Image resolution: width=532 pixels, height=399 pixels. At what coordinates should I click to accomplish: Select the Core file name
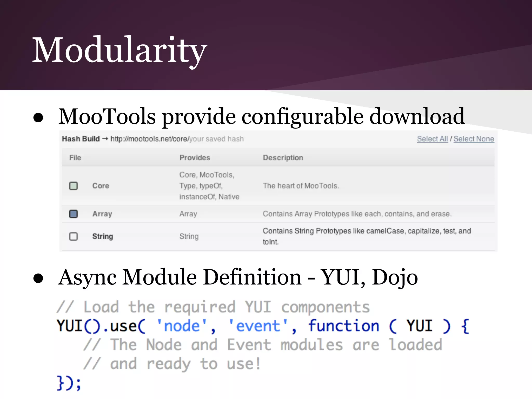[x=101, y=186]
